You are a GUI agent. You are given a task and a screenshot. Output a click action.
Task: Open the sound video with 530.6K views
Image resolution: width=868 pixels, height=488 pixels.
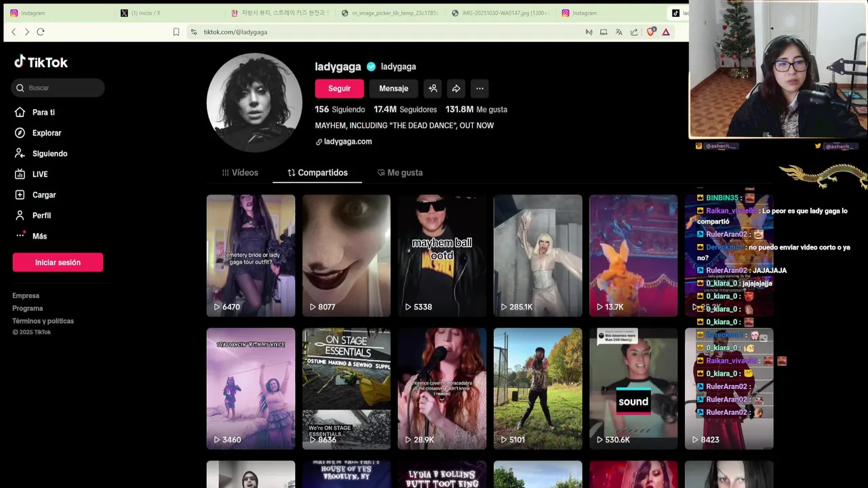(633, 389)
